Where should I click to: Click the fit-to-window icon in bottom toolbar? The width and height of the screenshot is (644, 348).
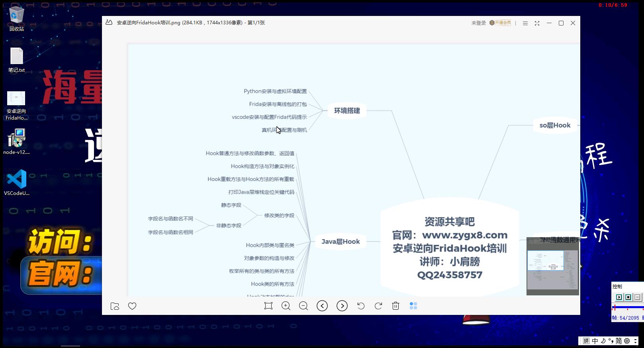tap(268, 306)
